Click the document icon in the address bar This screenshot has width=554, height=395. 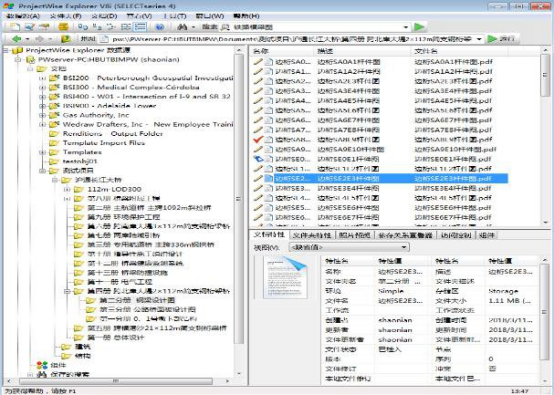pos(104,39)
